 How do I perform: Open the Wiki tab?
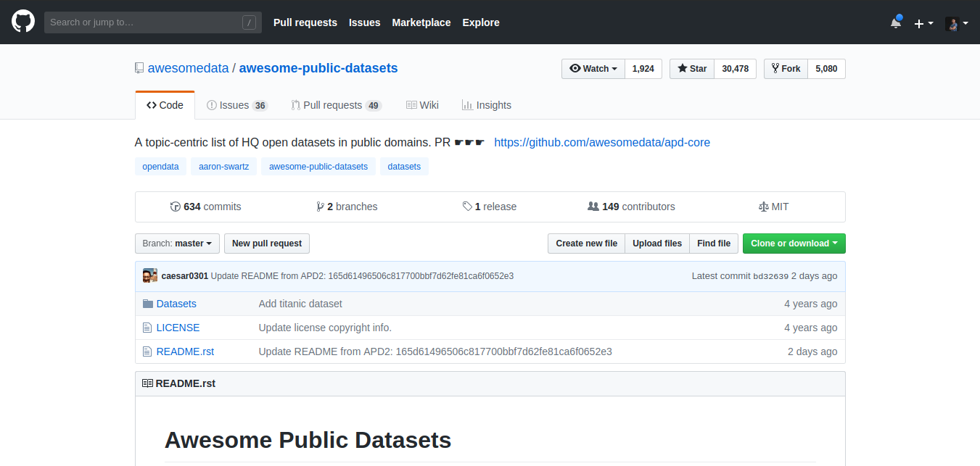(422, 105)
